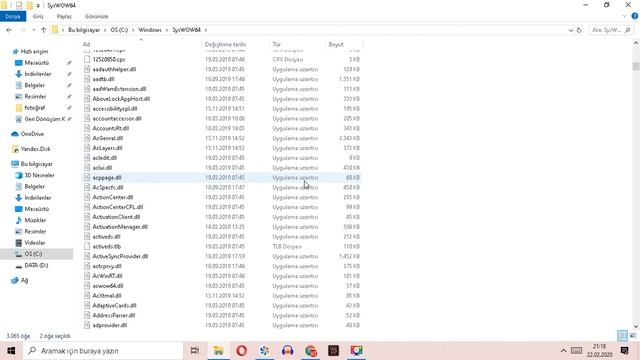Click the new folder icon in title bar
The height and width of the screenshot is (360, 640).
(x=29, y=5)
